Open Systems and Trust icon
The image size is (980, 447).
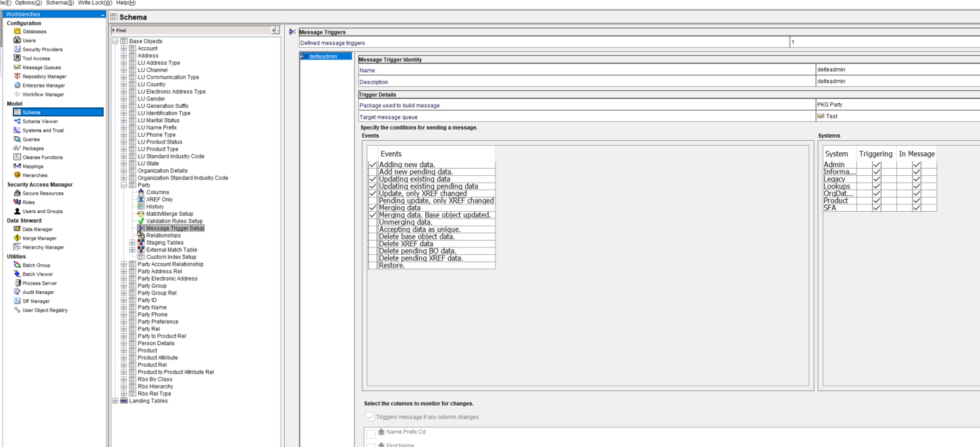(x=17, y=130)
